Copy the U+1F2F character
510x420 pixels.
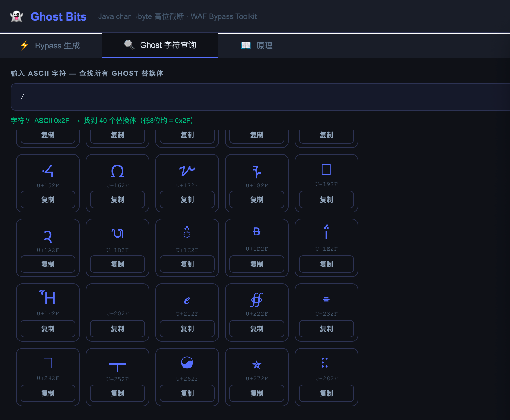click(x=48, y=329)
